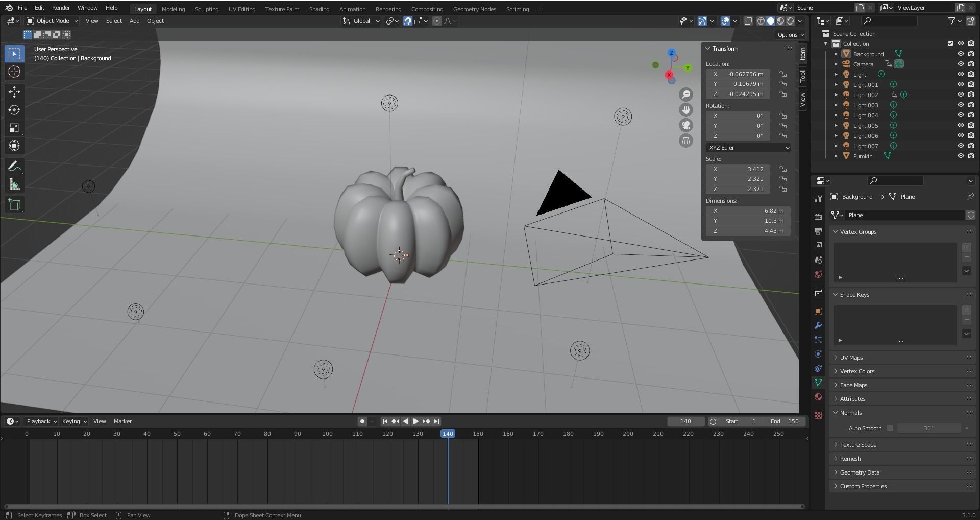Screen dimensions: 980x520
Task: Toggle snapping magnet in header
Action: click(x=408, y=21)
